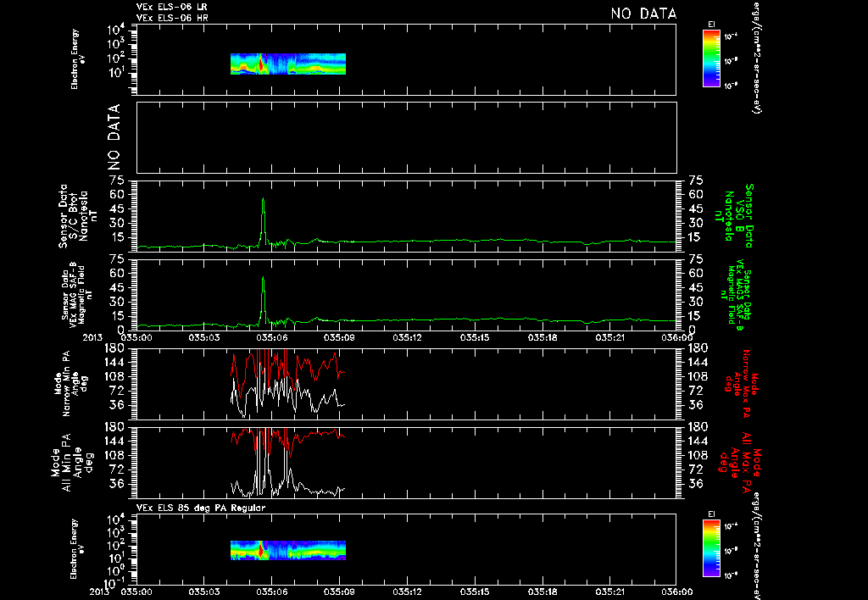Click the 85 deg PA Regular spectrogram data
This screenshot has height=600, width=868.
point(288,550)
